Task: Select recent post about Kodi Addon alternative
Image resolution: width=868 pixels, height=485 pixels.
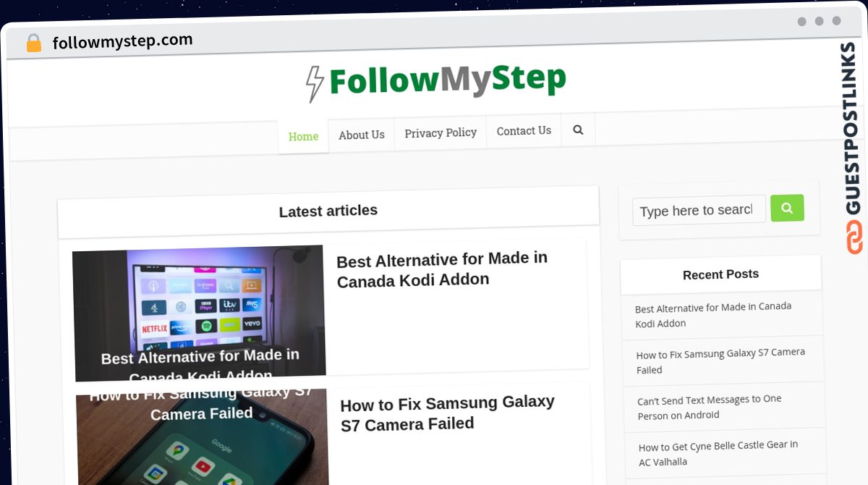Action: click(x=713, y=315)
